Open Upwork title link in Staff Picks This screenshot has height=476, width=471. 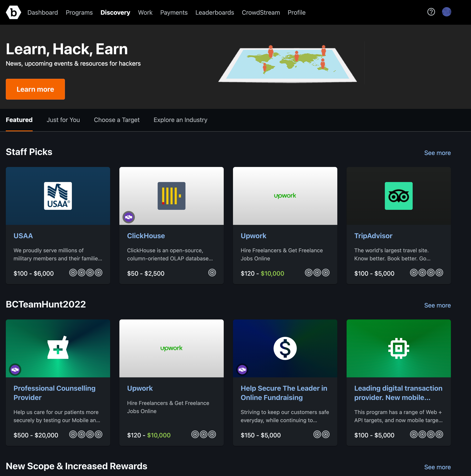(253, 236)
